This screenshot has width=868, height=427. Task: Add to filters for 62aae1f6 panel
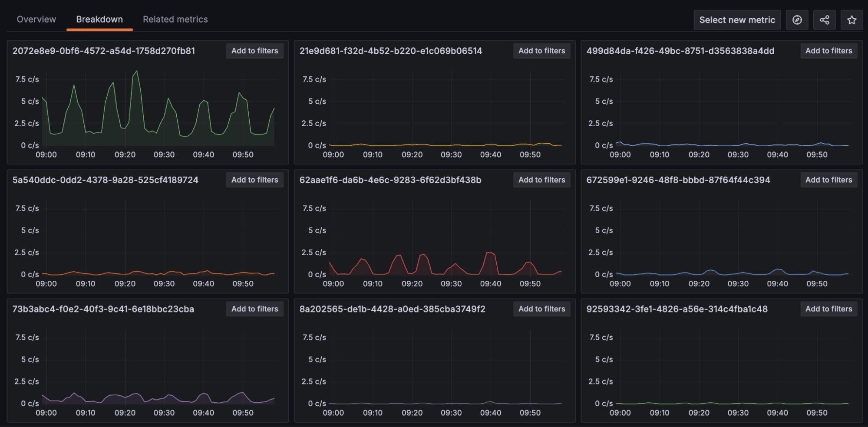(541, 180)
